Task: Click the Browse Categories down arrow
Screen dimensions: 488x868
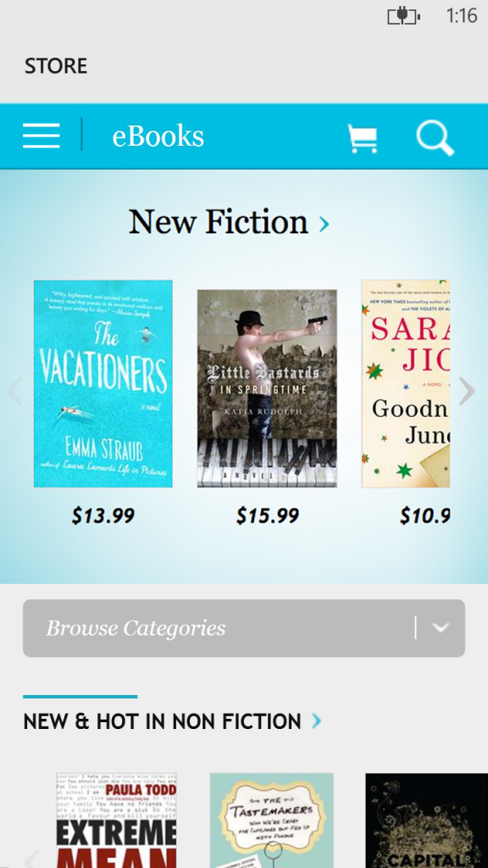Action: 441,628
